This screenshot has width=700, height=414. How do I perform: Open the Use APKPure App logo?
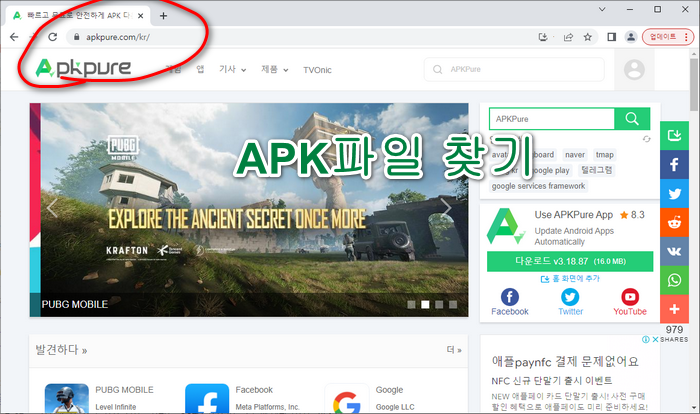(507, 226)
